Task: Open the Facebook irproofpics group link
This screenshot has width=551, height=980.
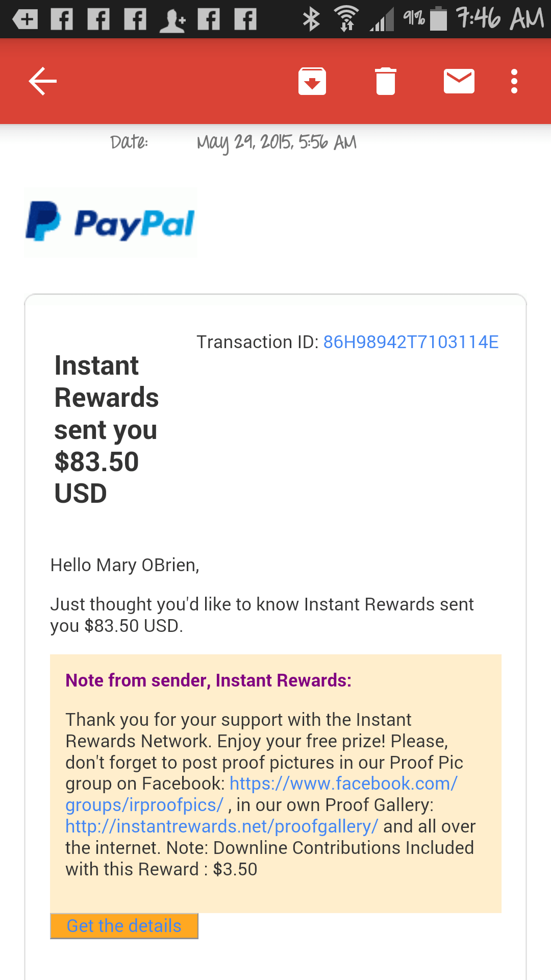Action: (x=261, y=794)
